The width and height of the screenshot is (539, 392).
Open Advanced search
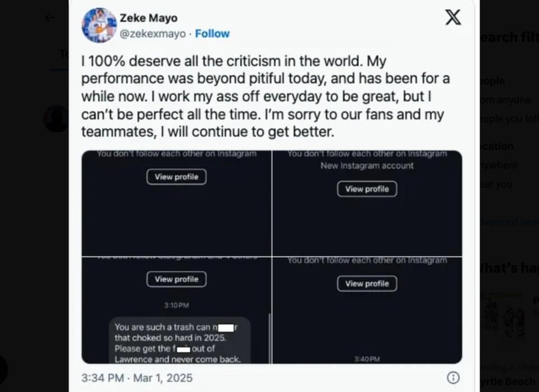(x=506, y=222)
